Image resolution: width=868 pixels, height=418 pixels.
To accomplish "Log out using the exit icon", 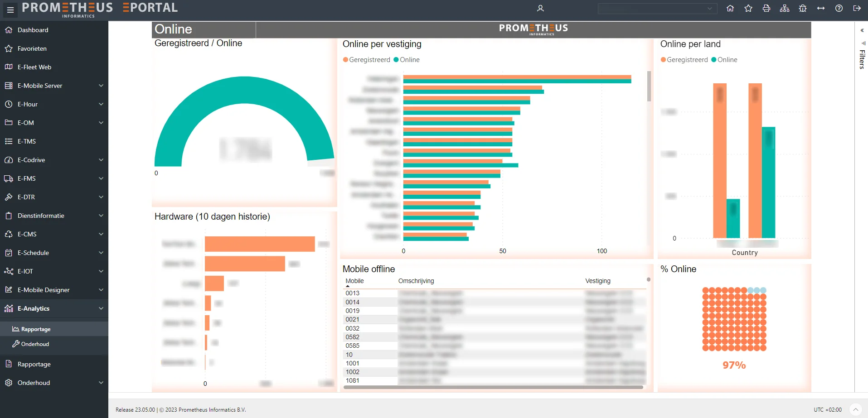I will pyautogui.click(x=857, y=8).
